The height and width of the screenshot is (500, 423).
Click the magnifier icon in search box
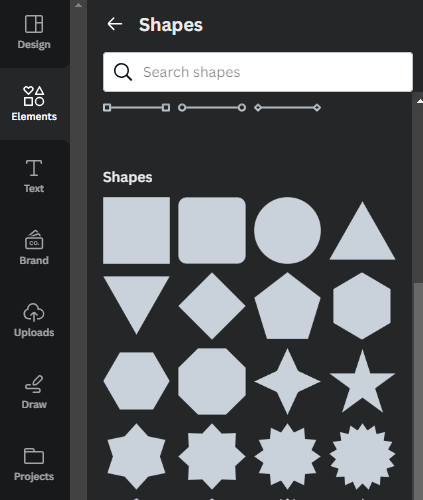(x=123, y=72)
